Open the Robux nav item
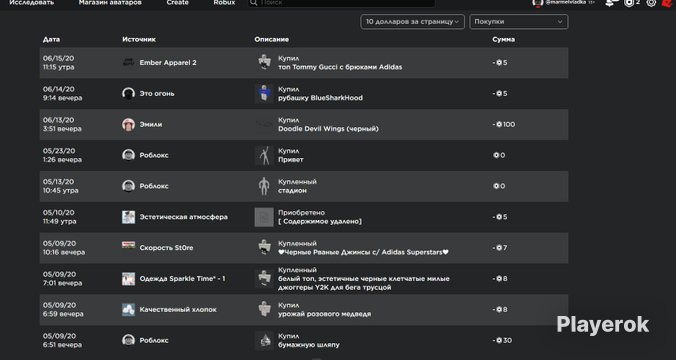This screenshot has height=360, width=676. coord(224,3)
